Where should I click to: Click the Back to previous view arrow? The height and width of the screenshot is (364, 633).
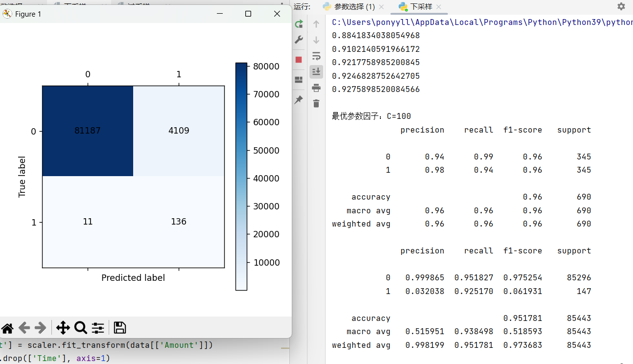pyautogui.click(x=24, y=328)
